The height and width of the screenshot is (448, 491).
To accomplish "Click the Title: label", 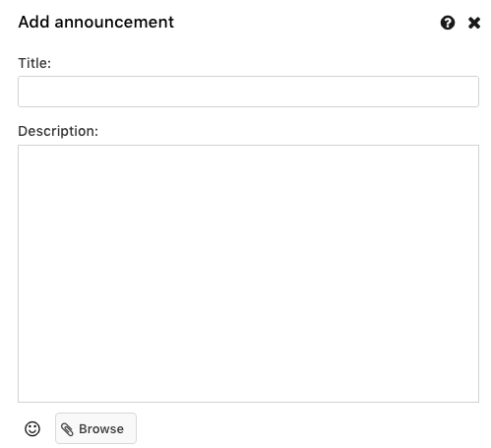I will (34, 63).
